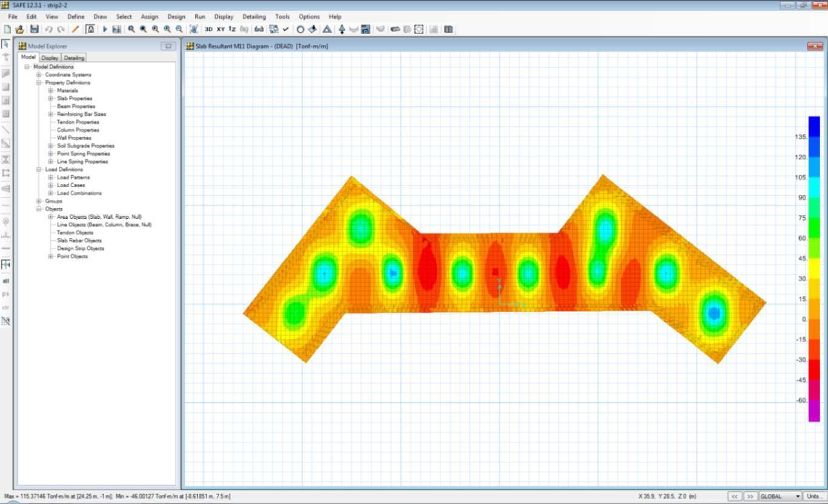Screen dimensions: 828x504
Task: Click the checkmark icon in toolbar
Action: (x=286, y=29)
